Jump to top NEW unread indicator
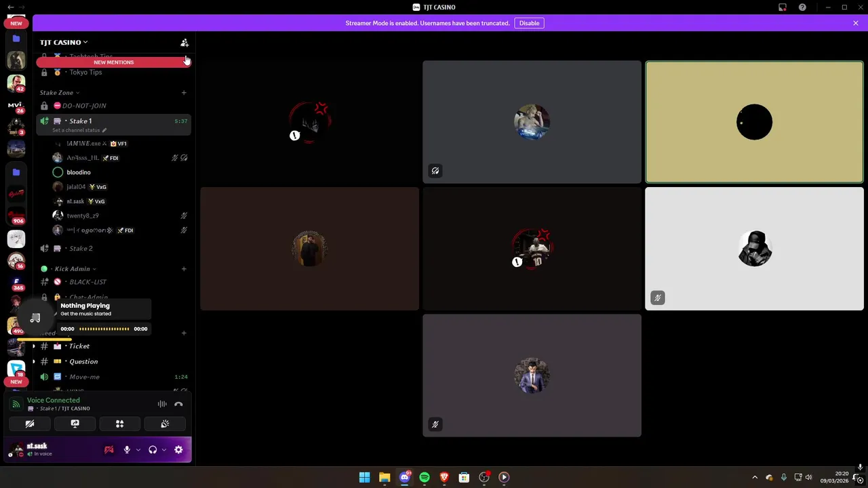The width and height of the screenshot is (868, 488). (x=16, y=23)
